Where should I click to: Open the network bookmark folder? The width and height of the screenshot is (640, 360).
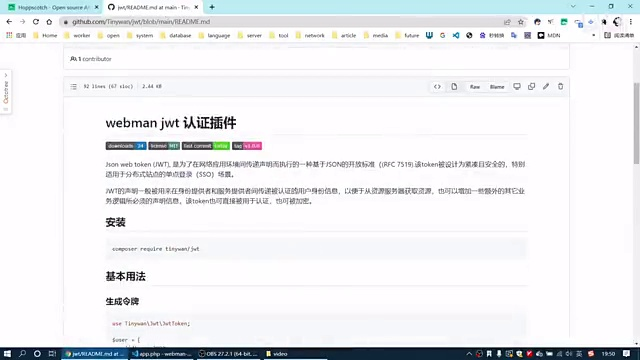click(x=310, y=36)
